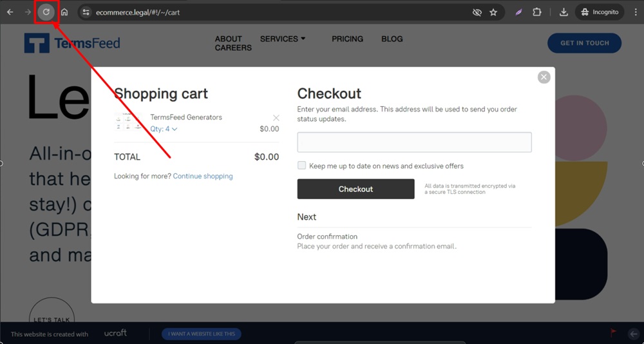Click the ucroft logo in footer
The width and height of the screenshot is (644, 344).
tap(115, 333)
